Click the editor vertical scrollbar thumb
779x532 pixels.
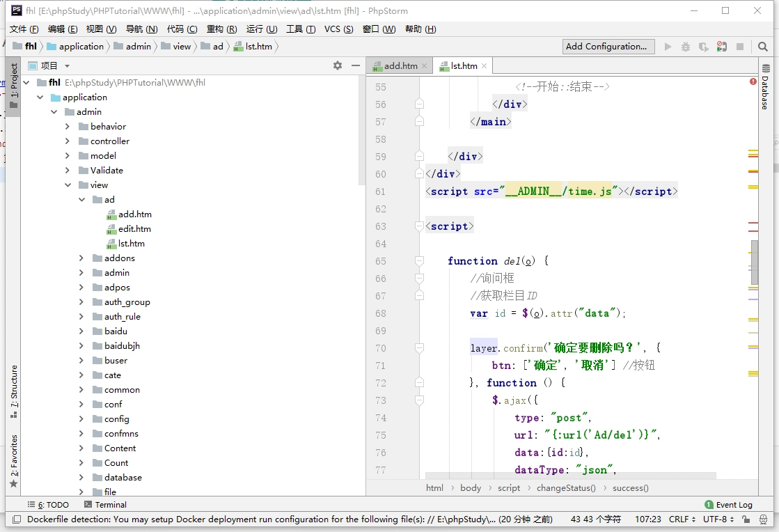(755, 263)
